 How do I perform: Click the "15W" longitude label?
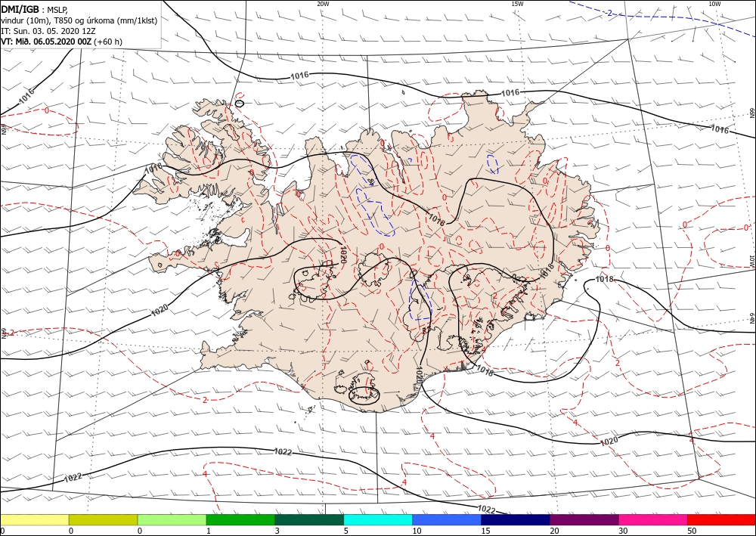point(517,4)
